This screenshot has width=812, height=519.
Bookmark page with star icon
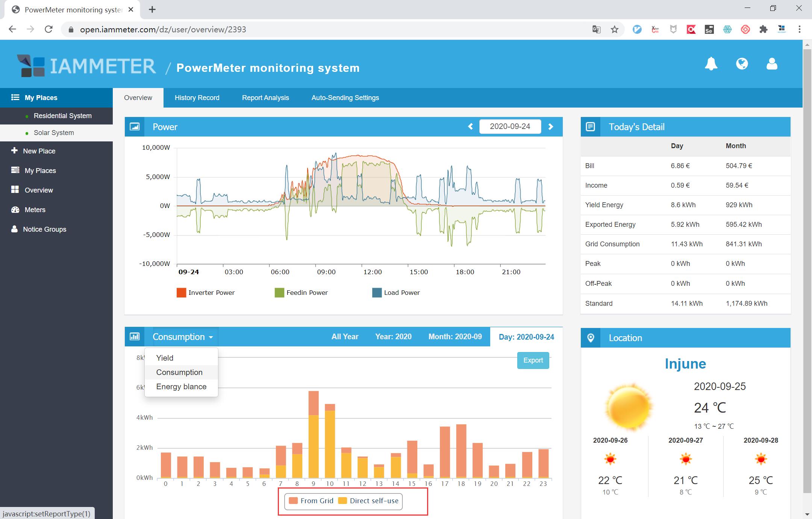[x=615, y=29]
